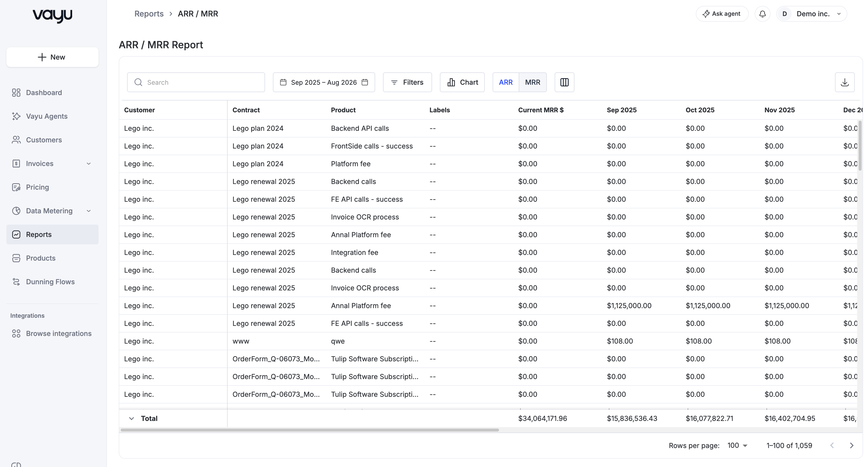The image size is (868, 467).
Task: Click the download report icon
Action: click(x=844, y=82)
